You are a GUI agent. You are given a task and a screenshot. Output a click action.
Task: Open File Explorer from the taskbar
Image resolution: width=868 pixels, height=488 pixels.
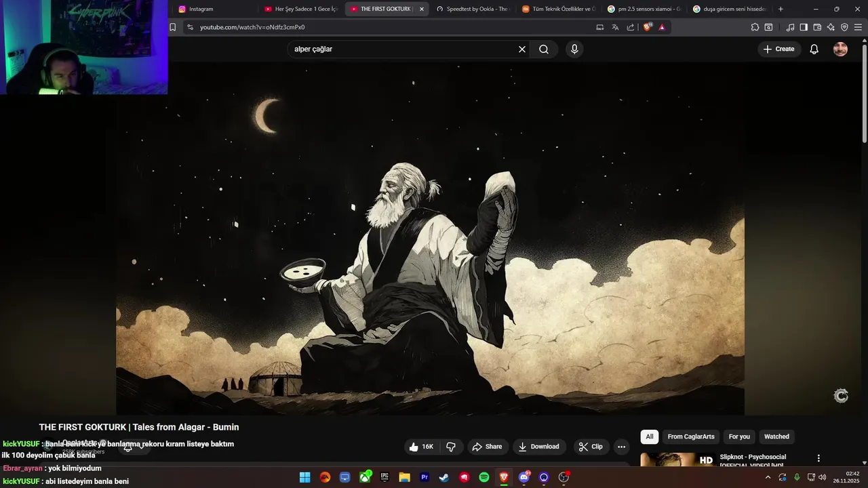404,477
